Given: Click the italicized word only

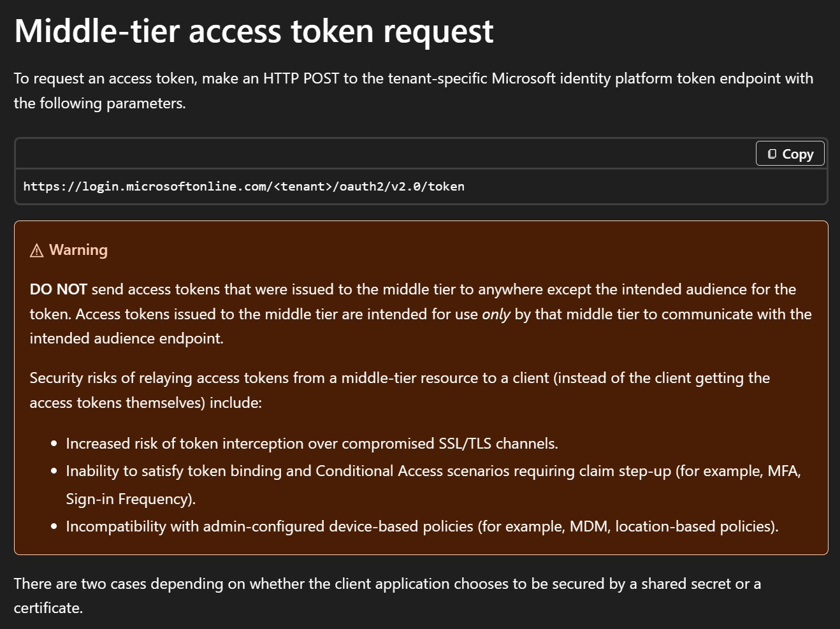Looking at the screenshot, I should tap(496, 314).
